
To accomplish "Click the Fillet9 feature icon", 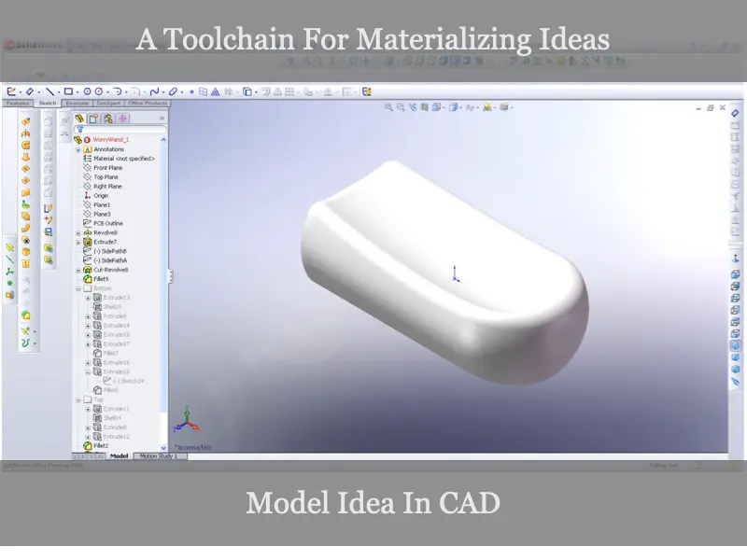I will (x=88, y=279).
